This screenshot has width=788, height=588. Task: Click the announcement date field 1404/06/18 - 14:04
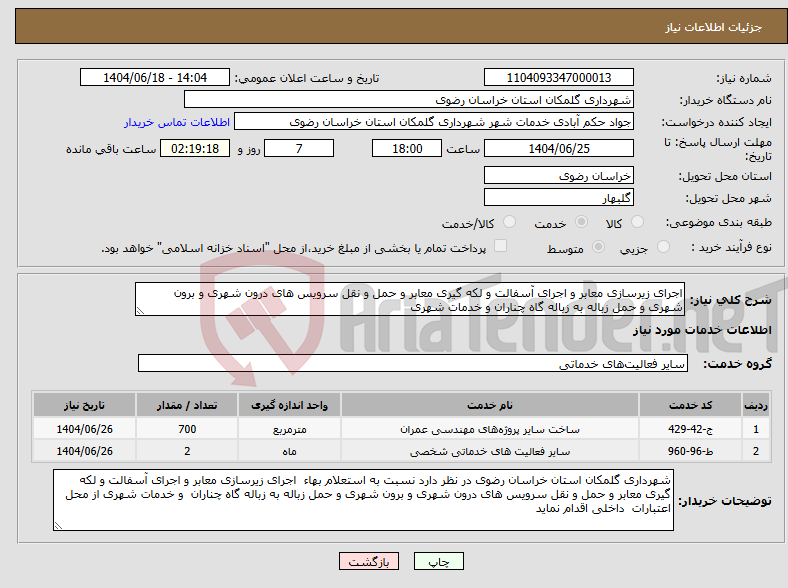point(155,77)
